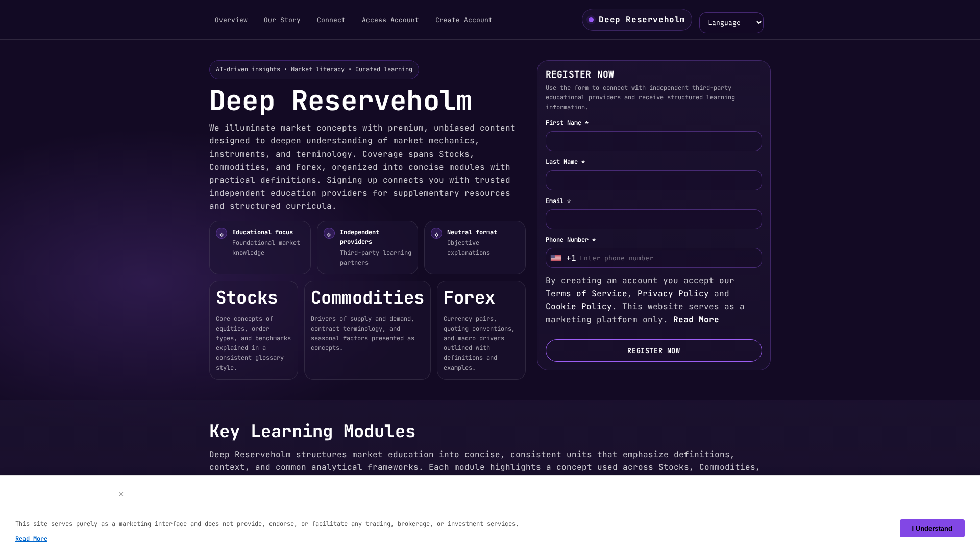Open the Connect nav link
Screen dimensions: 980x551
[x=331, y=20]
